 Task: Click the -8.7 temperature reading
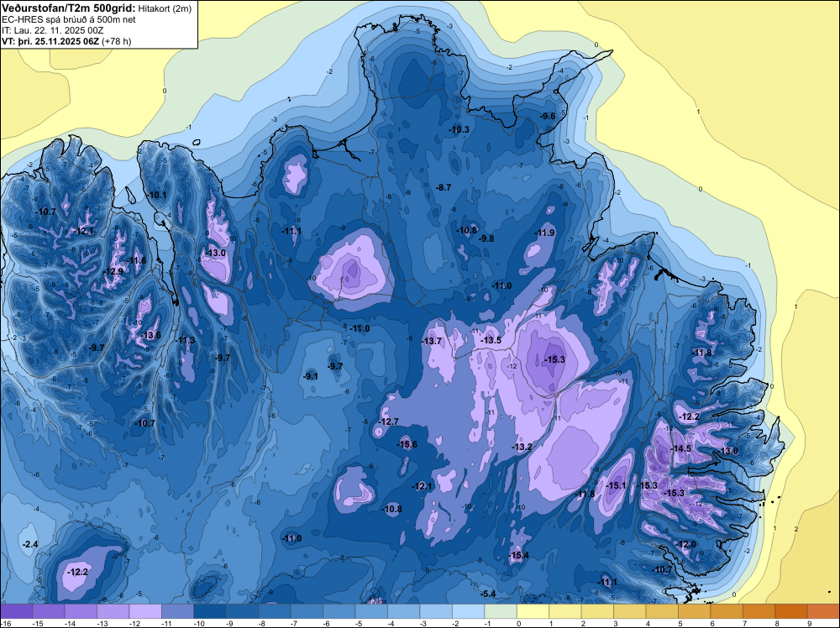click(x=444, y=187)
